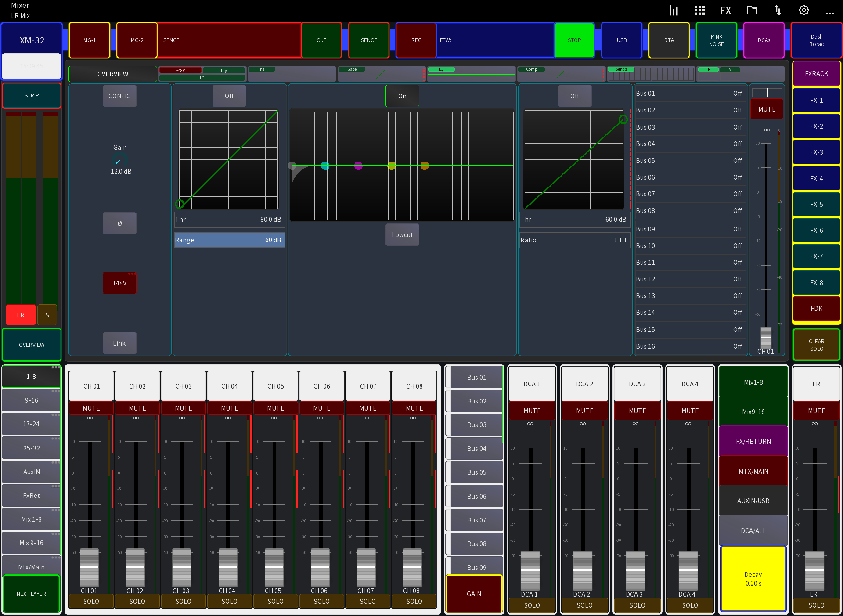
Task: Open the AuxIN layer tab
Action: [31, 472]
